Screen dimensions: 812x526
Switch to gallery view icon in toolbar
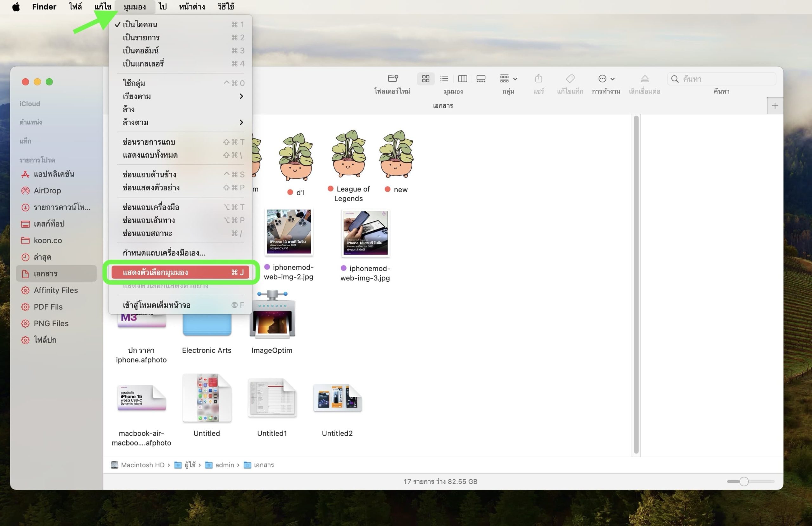481,79
